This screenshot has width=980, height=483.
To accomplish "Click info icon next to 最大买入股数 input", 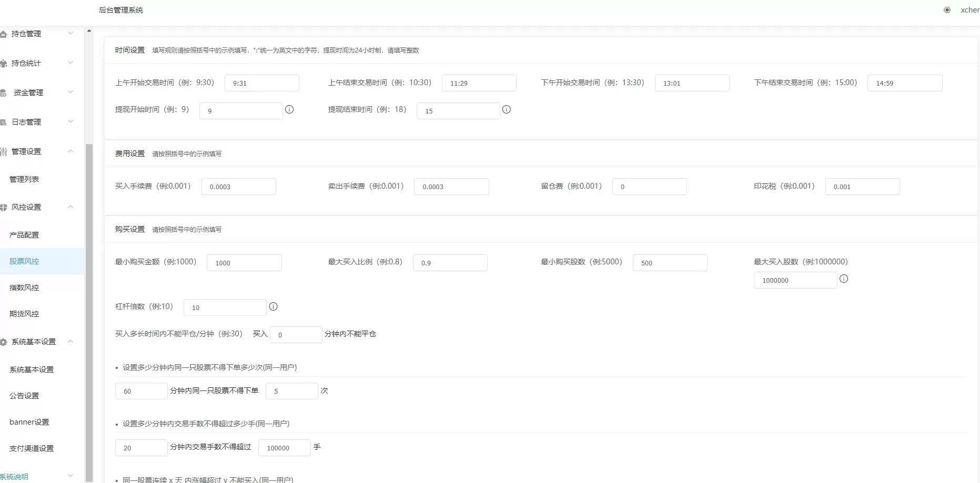I will pos(844,279).
